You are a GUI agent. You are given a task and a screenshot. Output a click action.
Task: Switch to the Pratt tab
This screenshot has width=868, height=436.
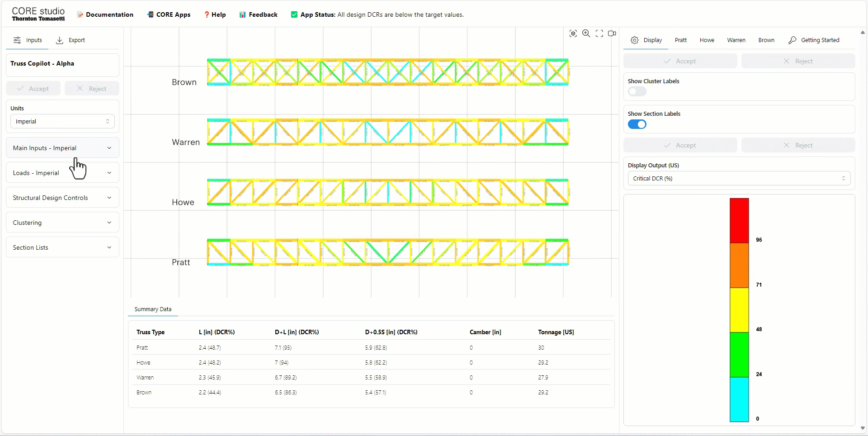680,40
